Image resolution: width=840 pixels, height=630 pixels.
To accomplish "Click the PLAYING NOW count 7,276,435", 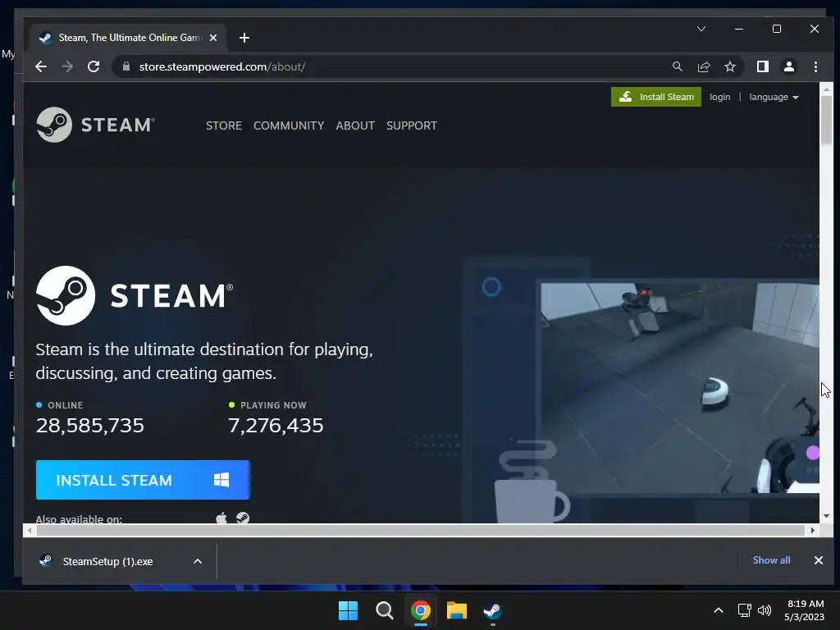I will click(x=276, y=426).
